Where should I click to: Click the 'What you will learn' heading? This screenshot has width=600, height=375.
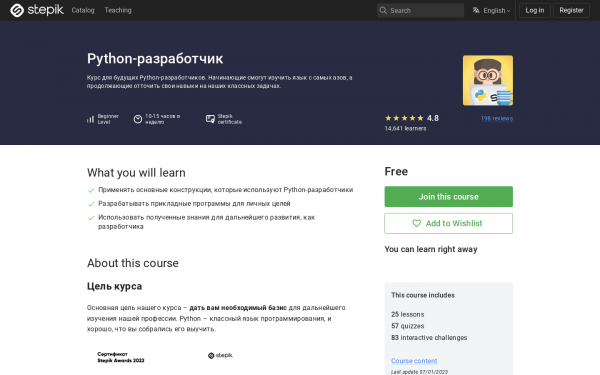[x=136, y=173]
